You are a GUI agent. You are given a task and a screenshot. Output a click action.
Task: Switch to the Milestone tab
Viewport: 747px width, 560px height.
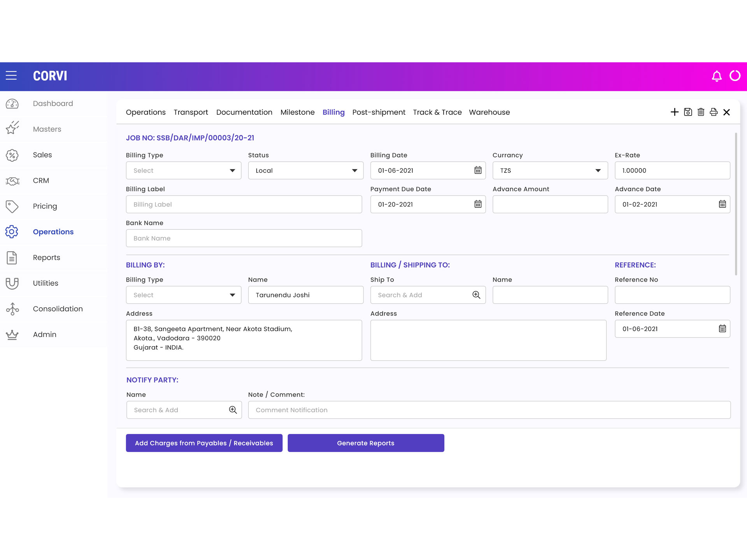pos(298,112)
